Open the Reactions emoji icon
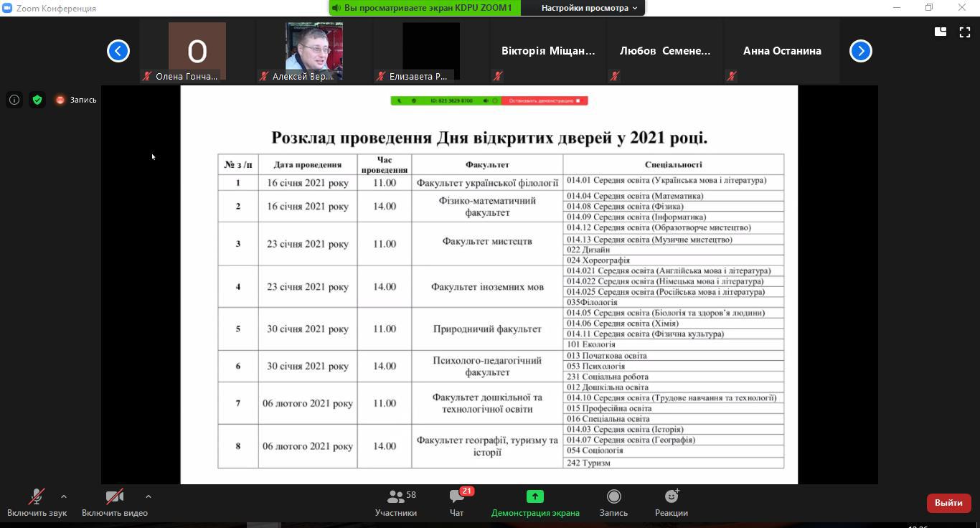980x528 pixels. coord(672,496)
